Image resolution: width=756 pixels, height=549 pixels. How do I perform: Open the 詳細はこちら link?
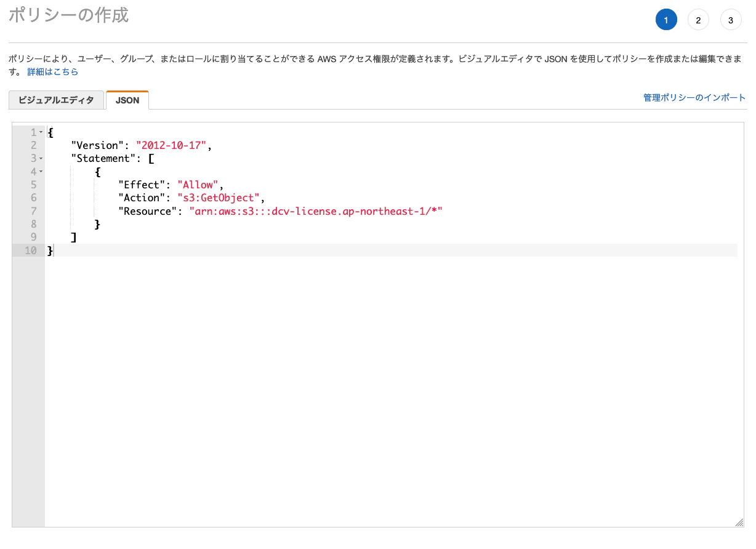coord(53,72)
